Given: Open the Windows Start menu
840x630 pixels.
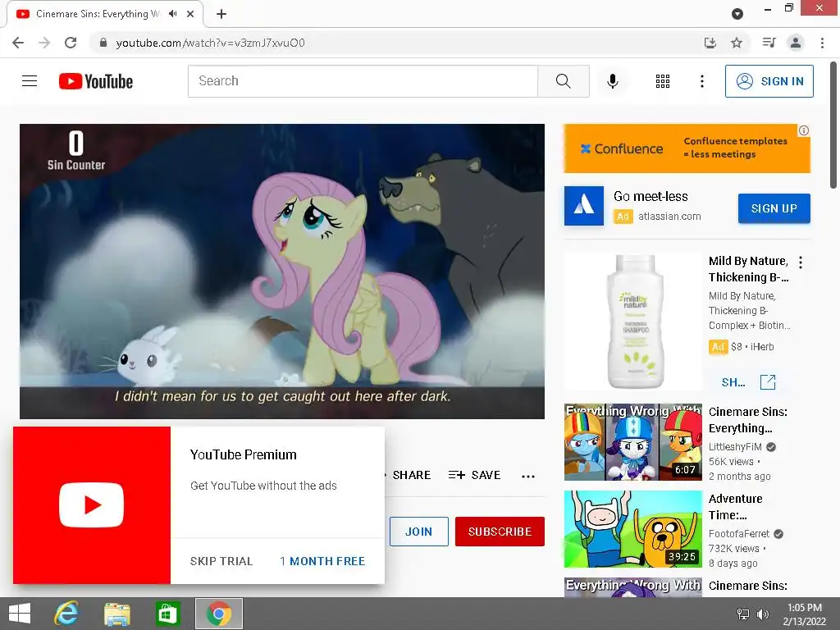Looking at the screenshot, I should (x=20, y=614).
